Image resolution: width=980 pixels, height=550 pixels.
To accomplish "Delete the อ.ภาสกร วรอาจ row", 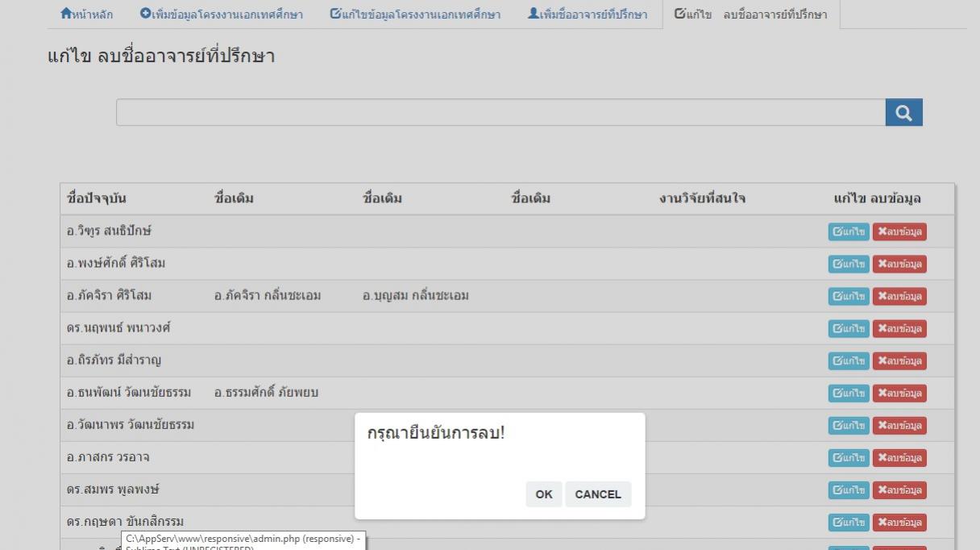I will (899, 458).
